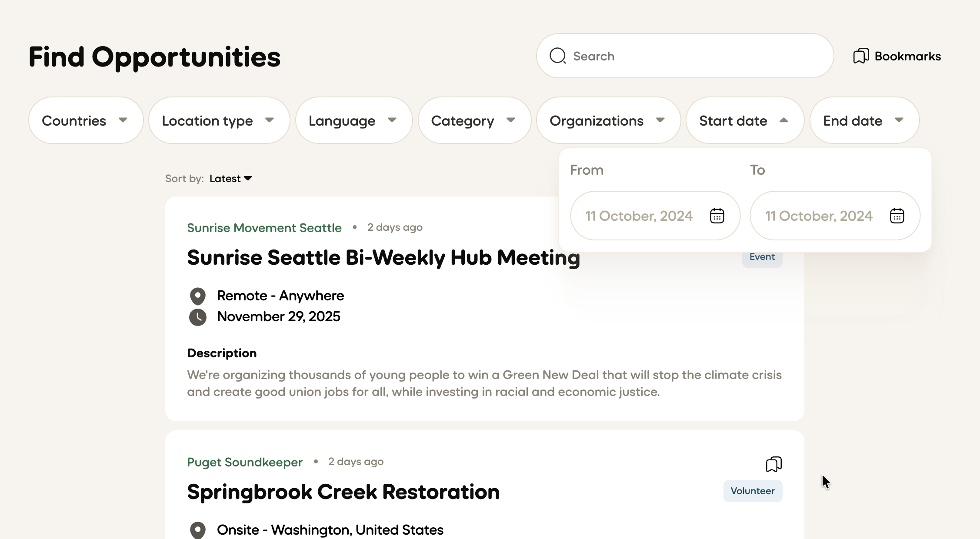Expand the Countries filter dropdown
Image resolution: width=980 pixels, height=539 pixels.
86,120
